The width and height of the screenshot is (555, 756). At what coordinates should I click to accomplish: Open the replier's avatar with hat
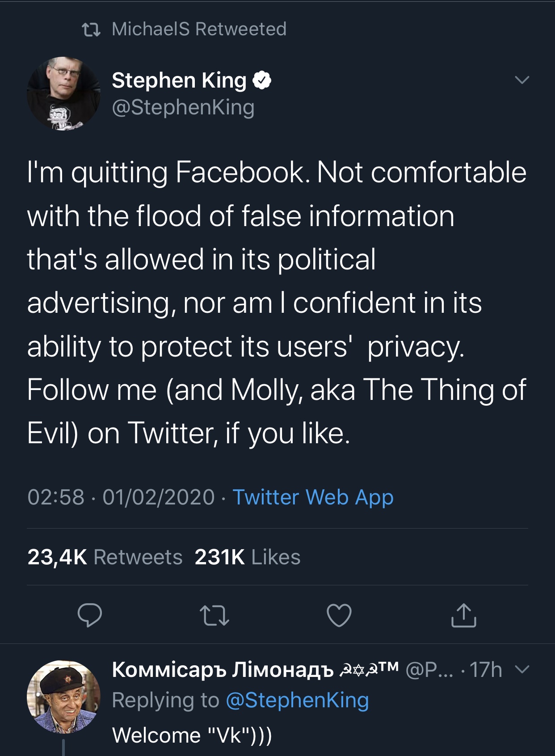click(63, 697)
